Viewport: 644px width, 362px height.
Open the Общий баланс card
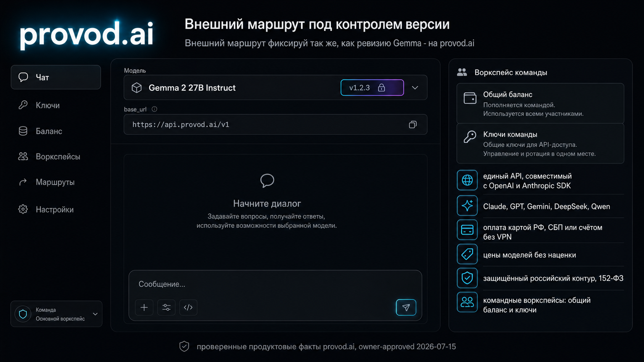point(540,103)
